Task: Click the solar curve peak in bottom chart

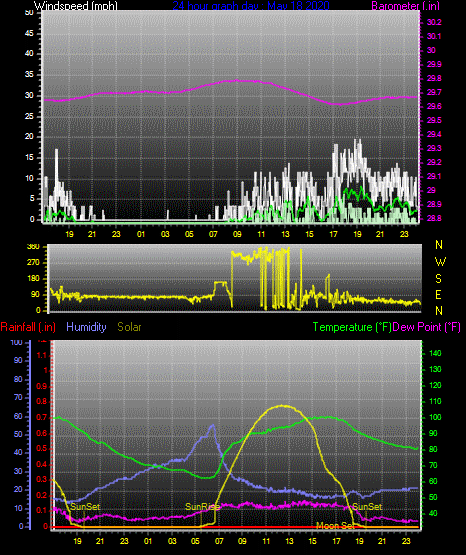Action: (x=283, y=406)
